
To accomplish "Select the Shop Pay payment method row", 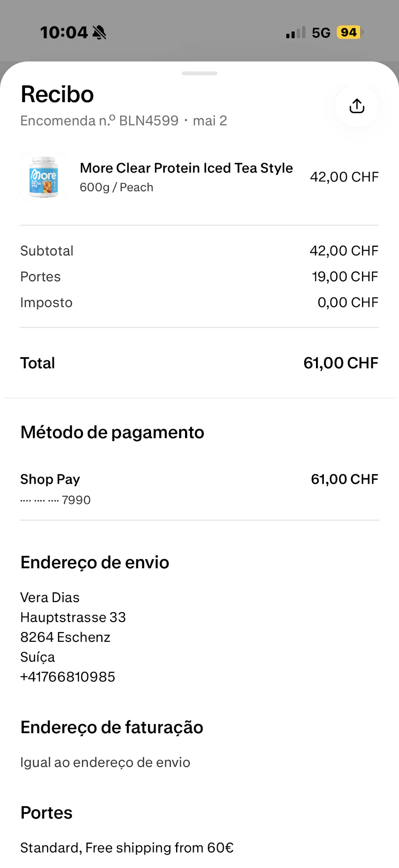I will 199,489.
